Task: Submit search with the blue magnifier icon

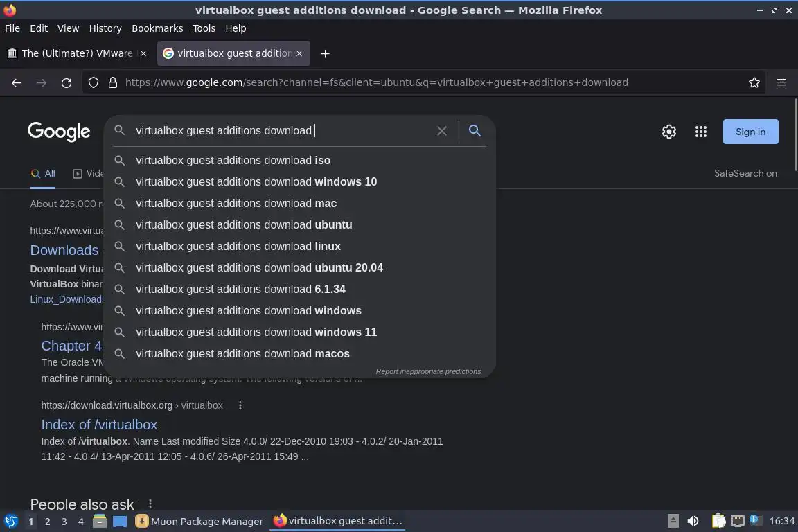Action: (475, 130)
